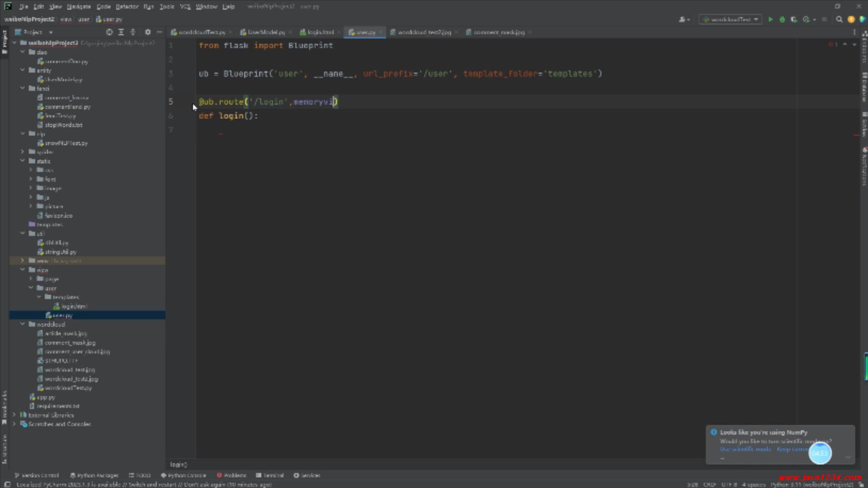The height and width of the screenshot is (488, 868).
Task: Collapse the wordcloud folder in tree
Action: coord(23,324)
